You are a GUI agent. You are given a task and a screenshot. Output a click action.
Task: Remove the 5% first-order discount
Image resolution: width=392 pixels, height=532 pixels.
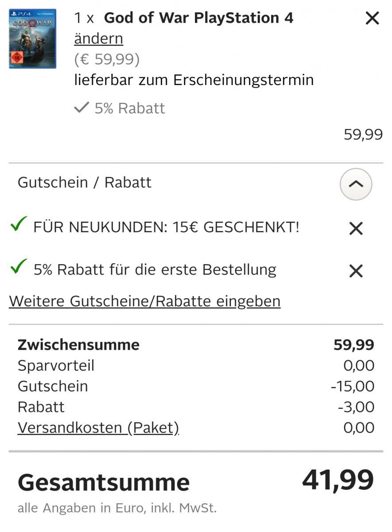click(x=356, y=271)
